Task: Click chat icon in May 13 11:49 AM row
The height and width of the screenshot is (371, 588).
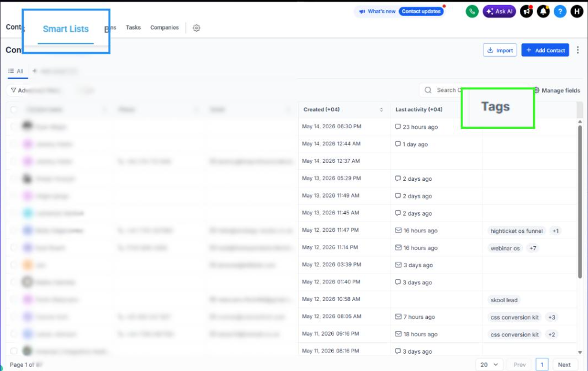Action: click(398, 196)
